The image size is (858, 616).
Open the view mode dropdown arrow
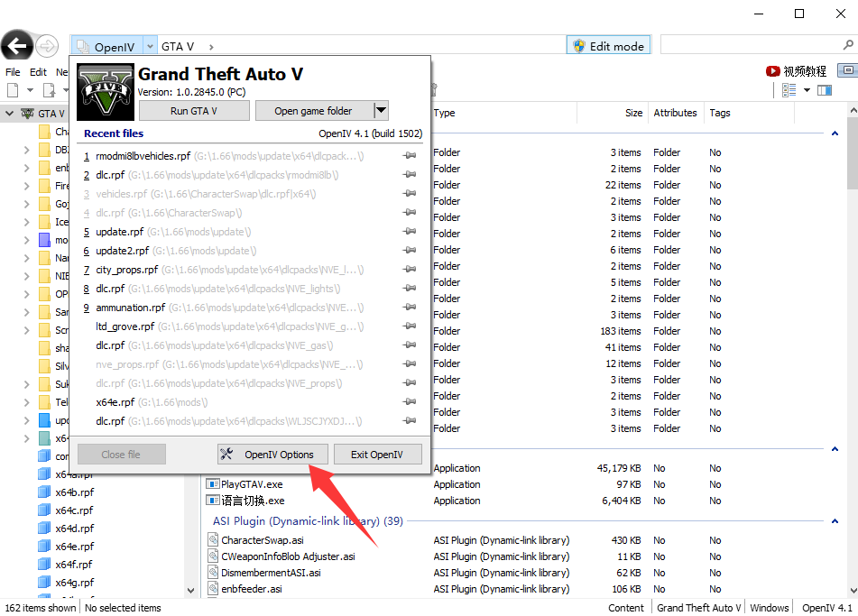click(x=807, y=89)
